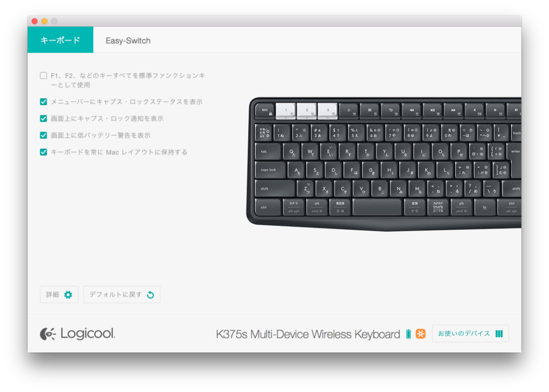Select Easy-Switch key 2 on keyboard
Screen dimensions: 549x392
[307, 111]
